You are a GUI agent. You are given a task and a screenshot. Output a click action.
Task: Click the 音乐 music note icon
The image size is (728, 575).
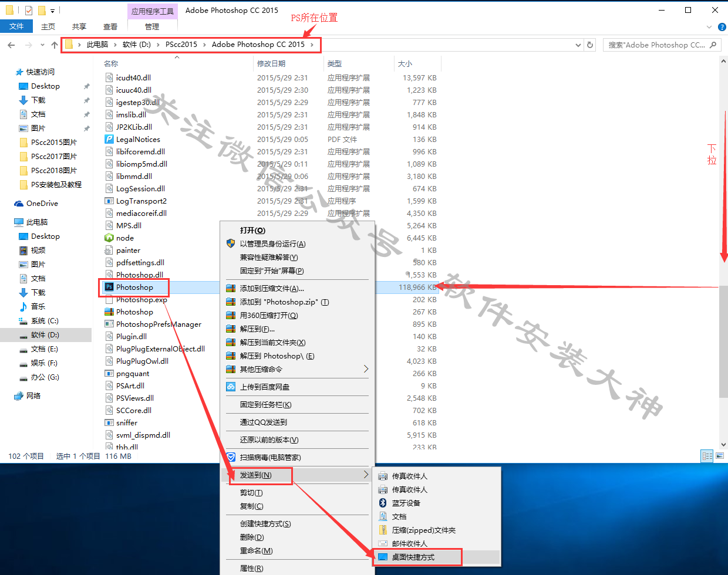pos(23,306)
